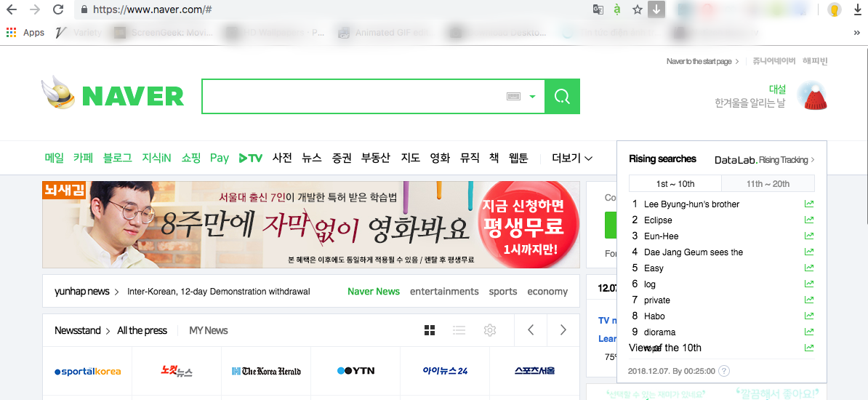Bookmark this page with the star icon
The height and width of the screenshot is (400, 868).
point(637,9)
